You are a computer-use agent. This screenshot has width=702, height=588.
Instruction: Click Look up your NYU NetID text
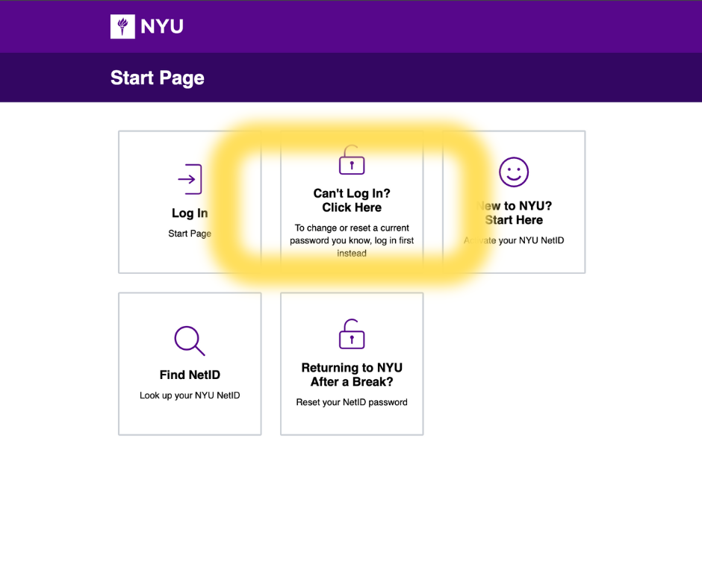pyautogui.click(x=190, y=395)
